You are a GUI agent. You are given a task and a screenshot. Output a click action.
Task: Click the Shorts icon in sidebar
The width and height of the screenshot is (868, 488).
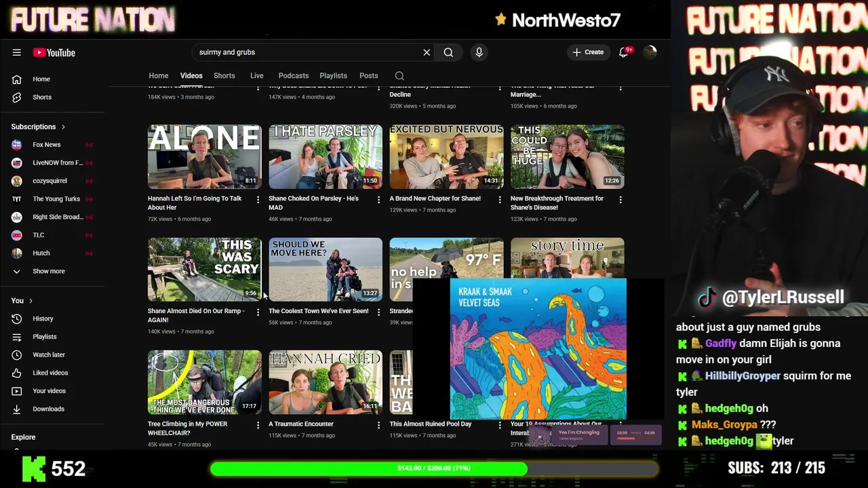[x=16, y=97]
